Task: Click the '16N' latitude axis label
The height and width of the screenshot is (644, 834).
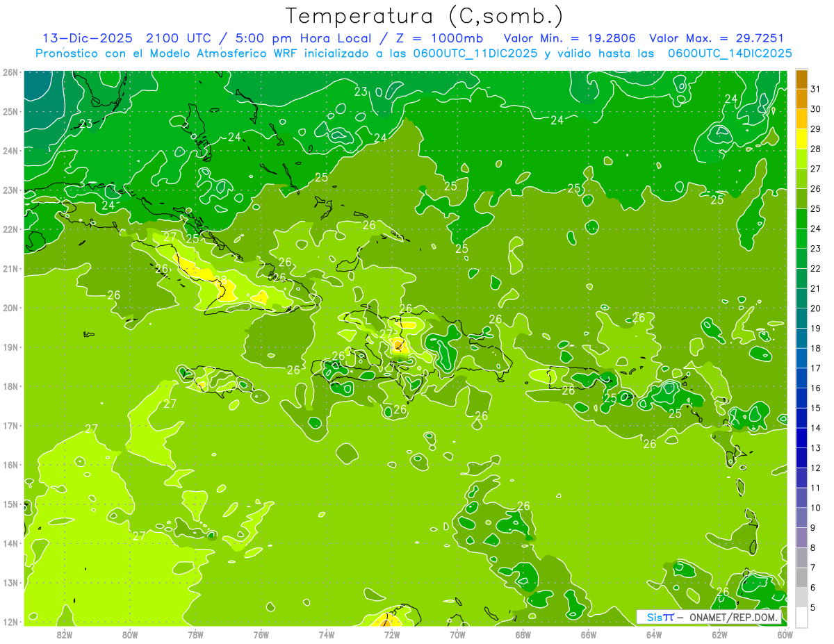Action: pos(10,465)
